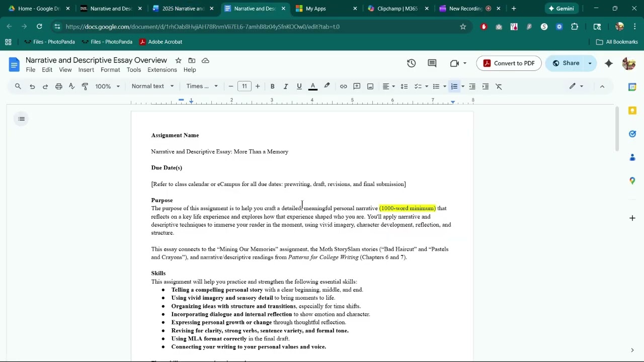Screen dimensions: 644x362
Task: Star this document
Action: pos(178,60)
